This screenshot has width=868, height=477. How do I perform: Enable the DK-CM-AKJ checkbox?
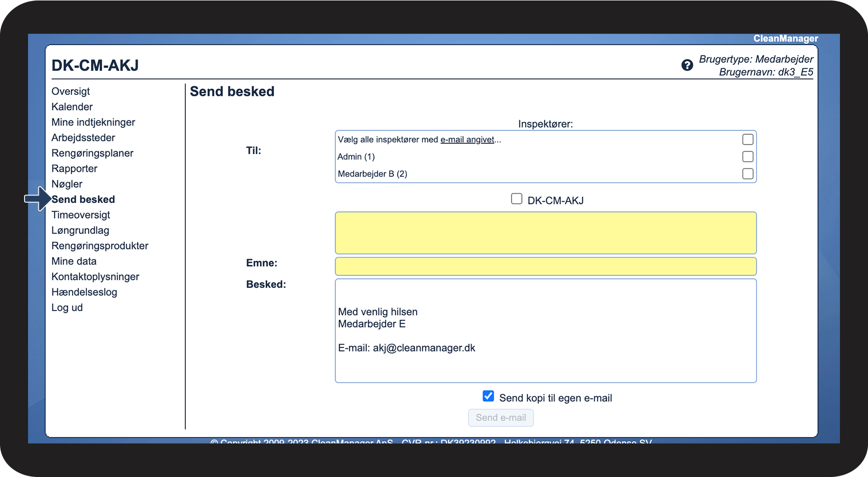(x=516, y=199)
